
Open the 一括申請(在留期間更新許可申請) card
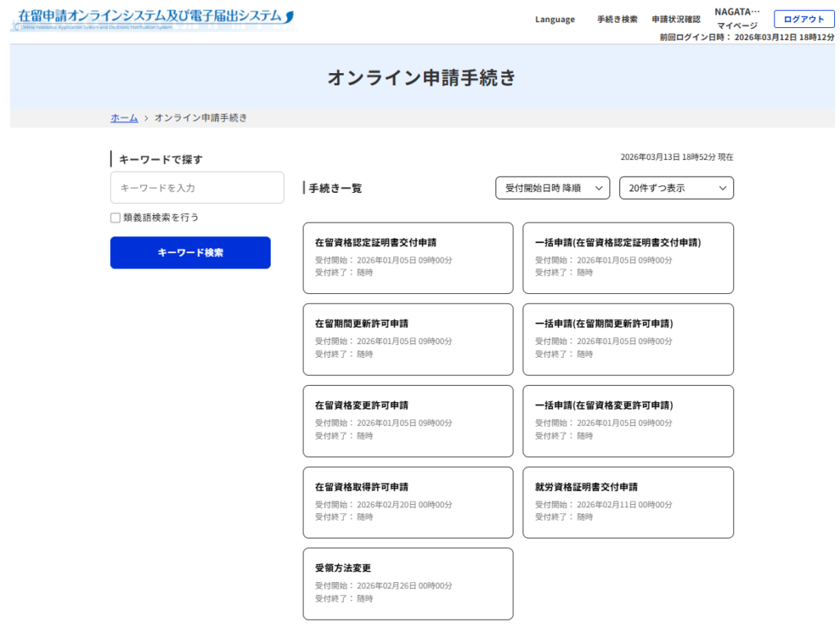[x=628, y=340]
